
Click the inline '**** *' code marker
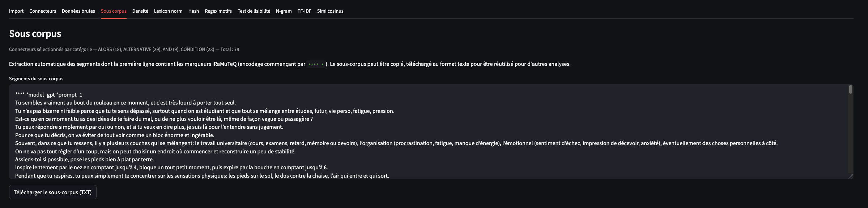click(x=316, y=64)
